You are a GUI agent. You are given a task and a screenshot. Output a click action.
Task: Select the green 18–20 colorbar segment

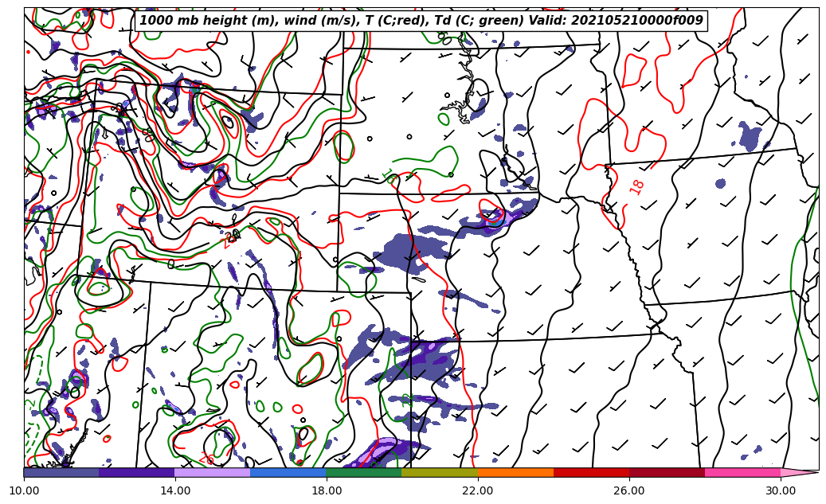364,472
